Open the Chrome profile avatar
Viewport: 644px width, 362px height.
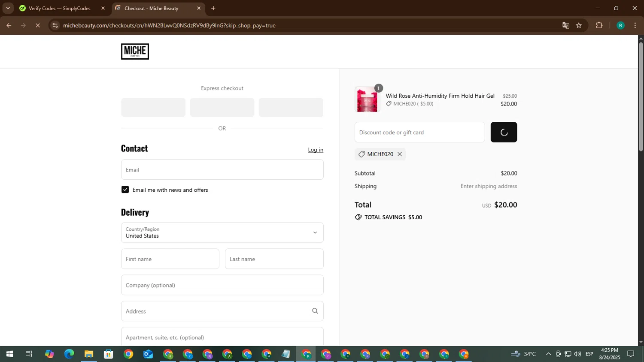coord(620,25)
